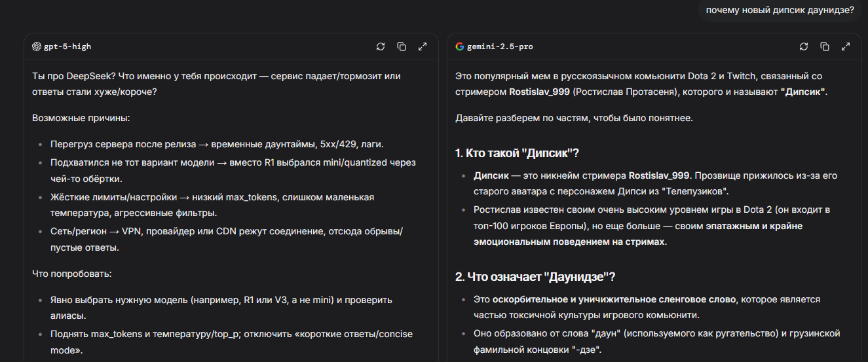The width and height of the screenshot is (868, 362).
Task: Click heading '1. Кто такой "Дипсик"?'
Action: (x=518, y=153)
